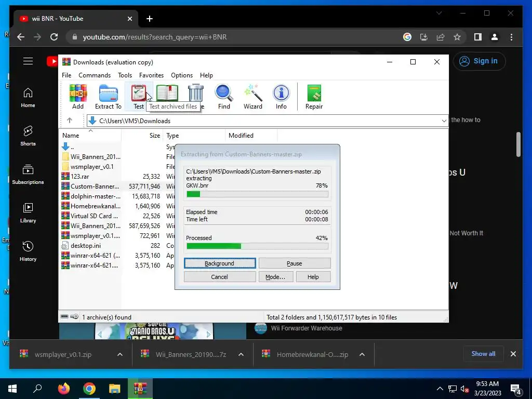The height and width of the screenshot is (399, 532).
Task: Click Show all downloads
Action: (483, 354)
